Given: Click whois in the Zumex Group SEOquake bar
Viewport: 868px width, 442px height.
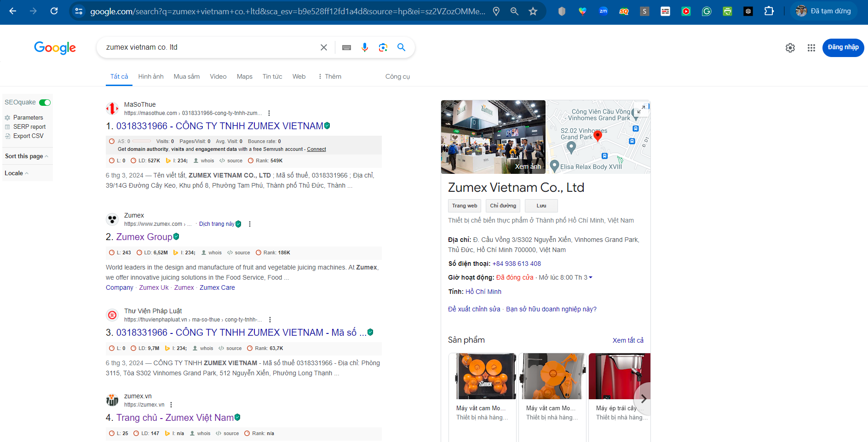Looking at the screenshot, I should click(212, 253).
